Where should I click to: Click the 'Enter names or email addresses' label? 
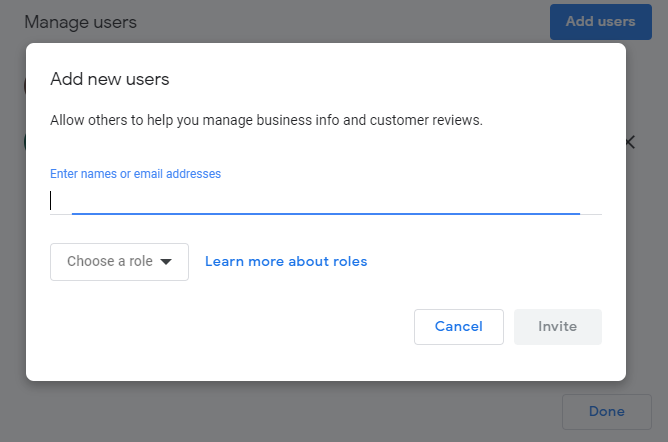[x=135, y=174]
